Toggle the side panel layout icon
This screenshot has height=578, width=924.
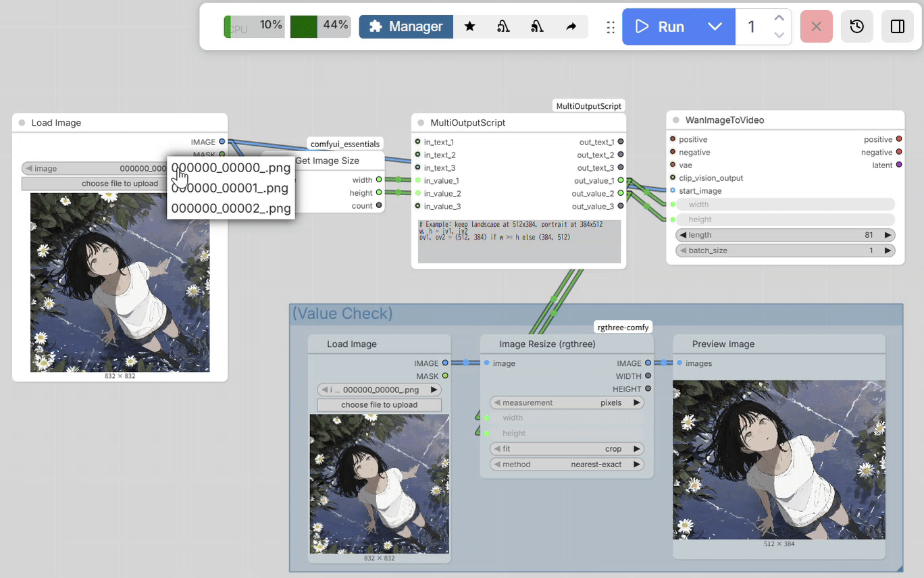point(898,27)
